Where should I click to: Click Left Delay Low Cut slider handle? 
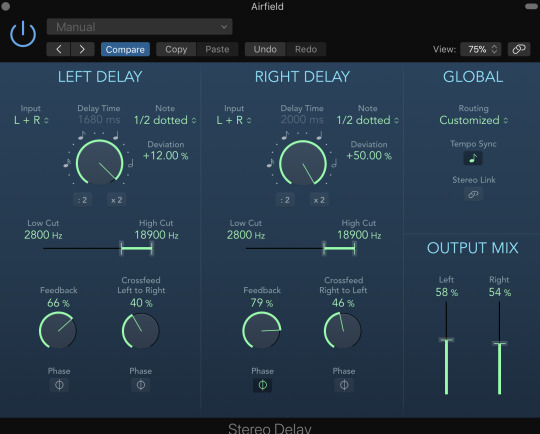pos(122,248)
